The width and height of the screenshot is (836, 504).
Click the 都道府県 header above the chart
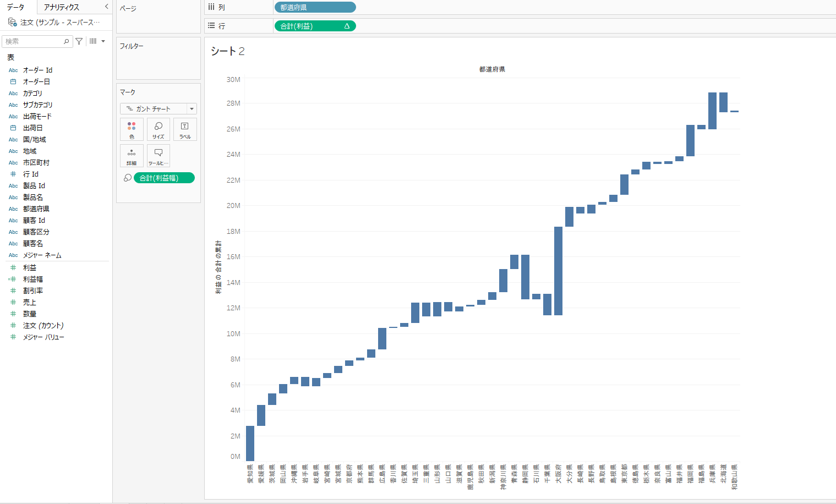(492, 69)
